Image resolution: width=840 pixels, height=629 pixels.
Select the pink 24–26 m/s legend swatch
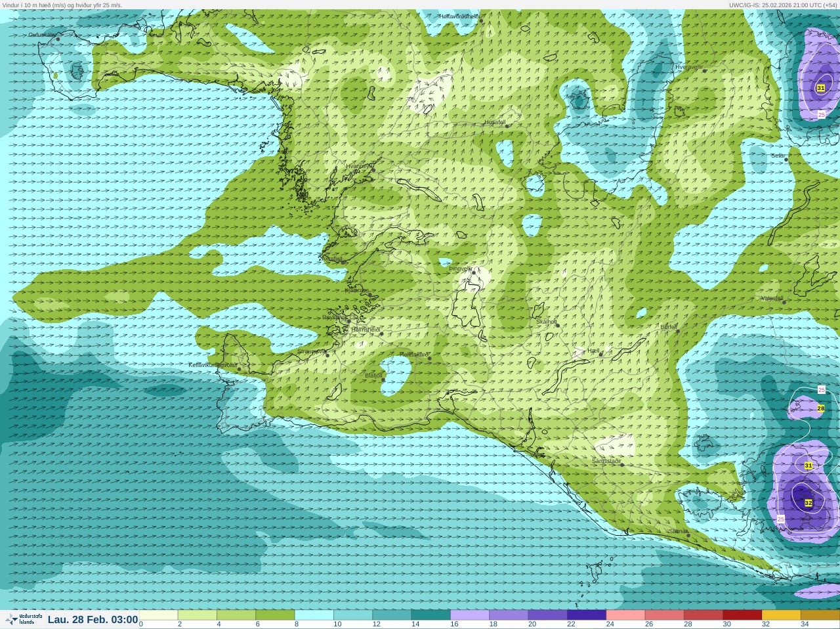pyautogui.click(x=625, y=615)
